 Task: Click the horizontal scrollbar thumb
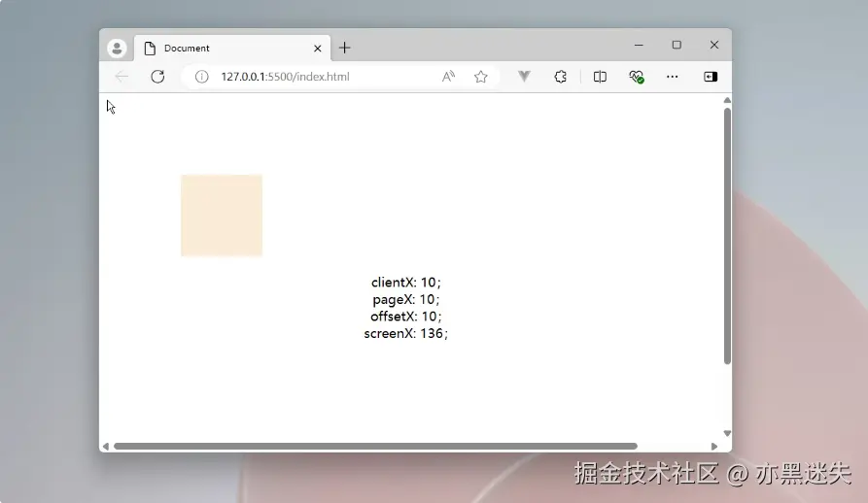click(375, 446)
